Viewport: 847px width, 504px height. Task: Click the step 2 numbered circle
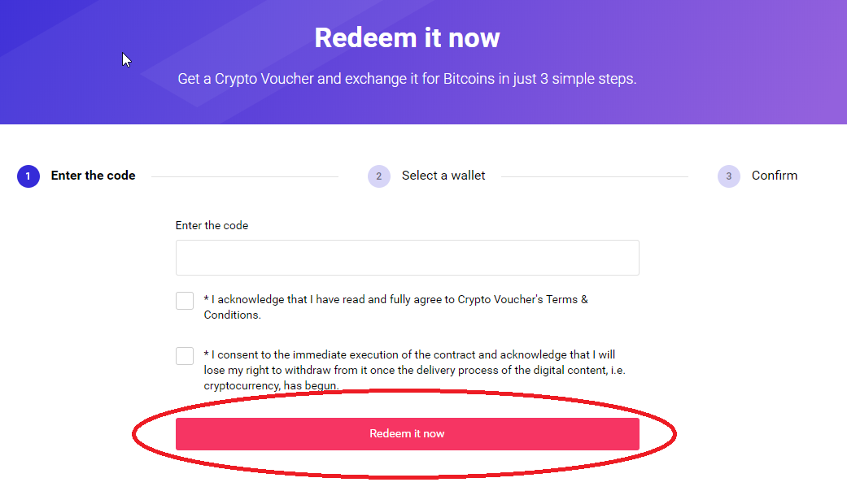pyautogui.click(x=379, y=176)
